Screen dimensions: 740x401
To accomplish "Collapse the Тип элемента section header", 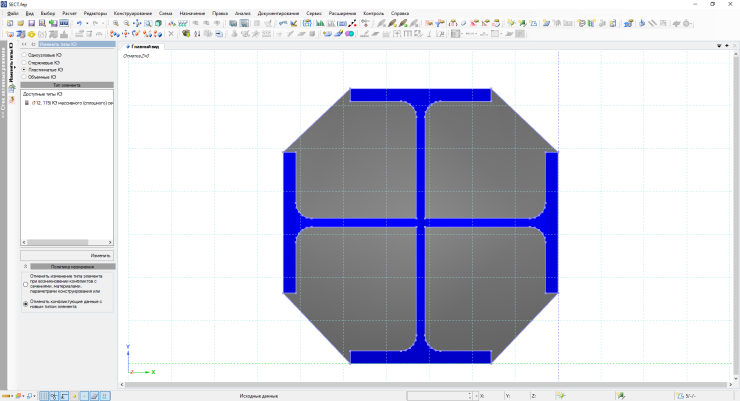I will point(67,85).
